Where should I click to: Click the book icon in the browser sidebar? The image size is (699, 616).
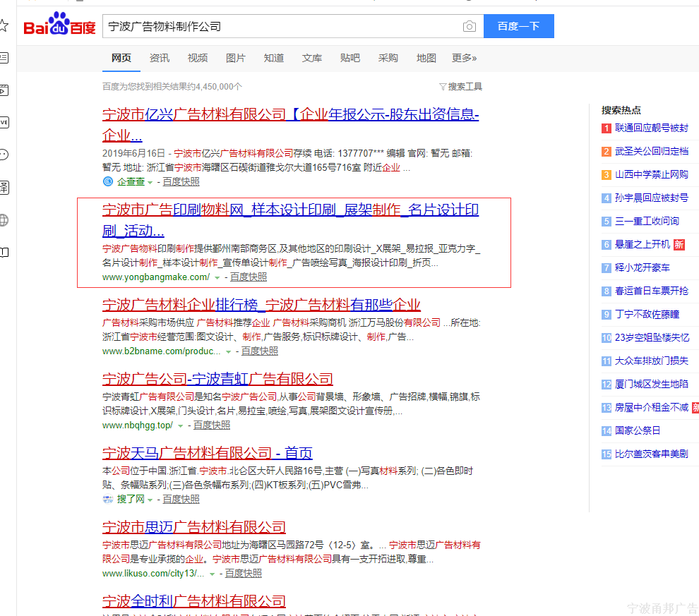pos(3,253)
